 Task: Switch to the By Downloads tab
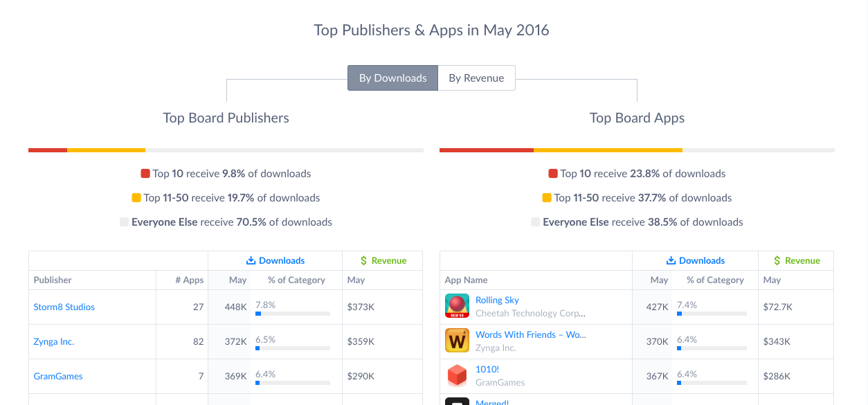coord(392,78)
